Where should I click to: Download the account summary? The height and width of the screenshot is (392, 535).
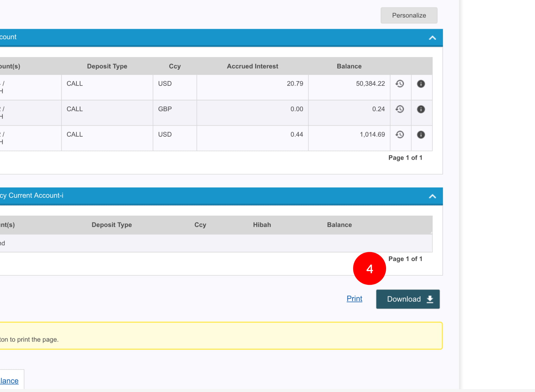[407, 299]
